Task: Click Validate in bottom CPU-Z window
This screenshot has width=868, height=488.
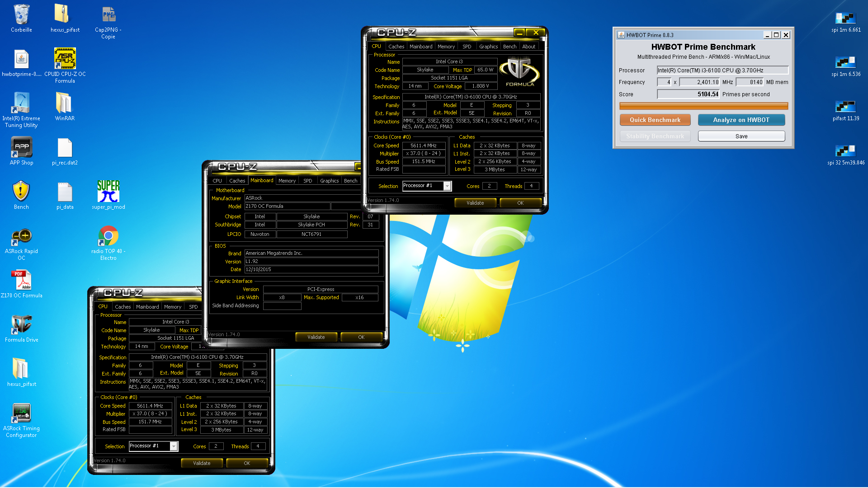Action: pos(202,463)
